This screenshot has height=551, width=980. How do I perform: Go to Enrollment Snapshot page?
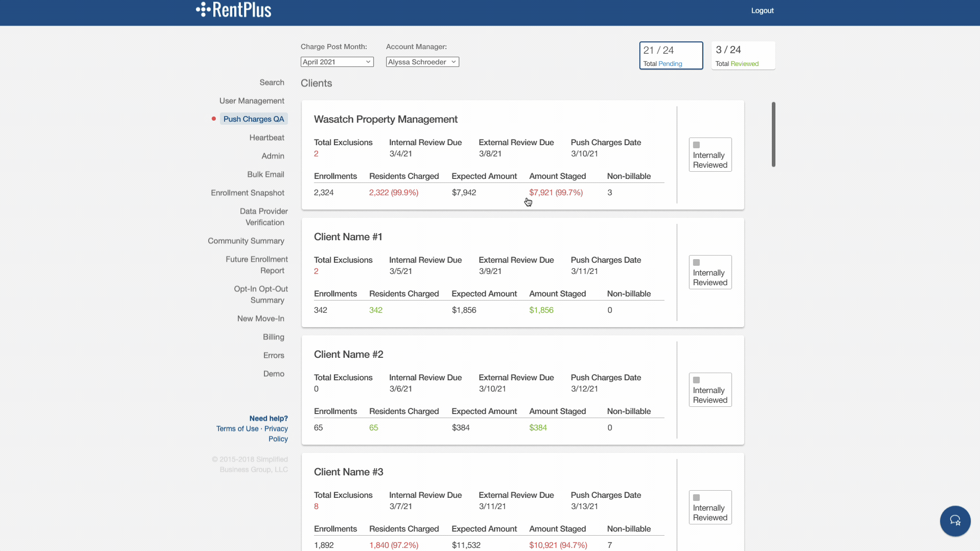pyautogui.click(x=247, y=193)
